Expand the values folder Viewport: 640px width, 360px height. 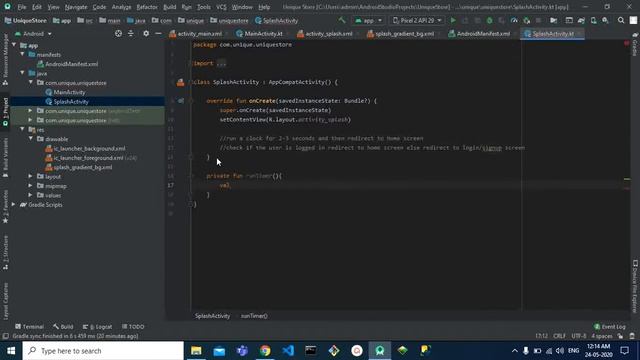(x=31, y=195)
